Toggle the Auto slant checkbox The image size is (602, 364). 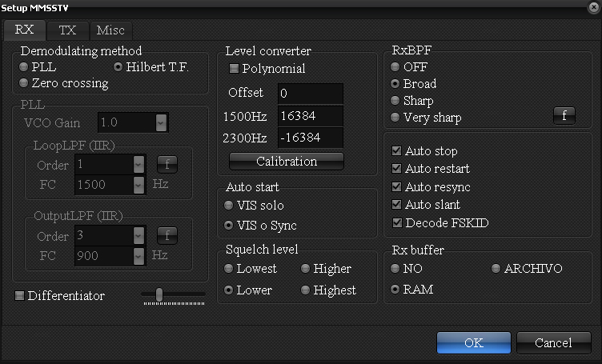[x=396, y=205]
